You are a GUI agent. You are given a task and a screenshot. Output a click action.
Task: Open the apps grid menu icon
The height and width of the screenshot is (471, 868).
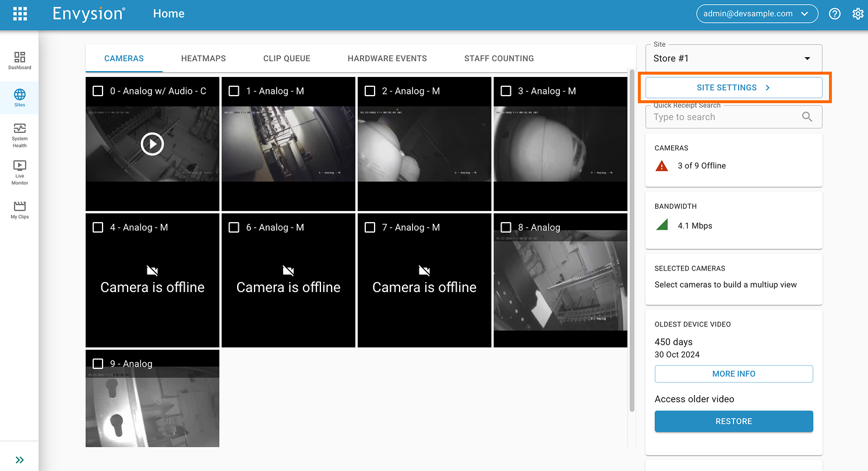(x=20, y=14)
